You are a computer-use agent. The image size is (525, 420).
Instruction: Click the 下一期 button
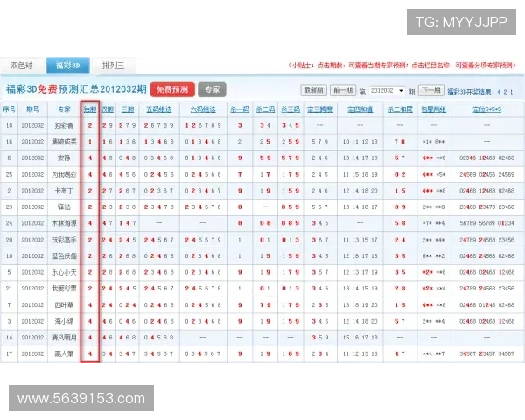(x=431, y=90)
